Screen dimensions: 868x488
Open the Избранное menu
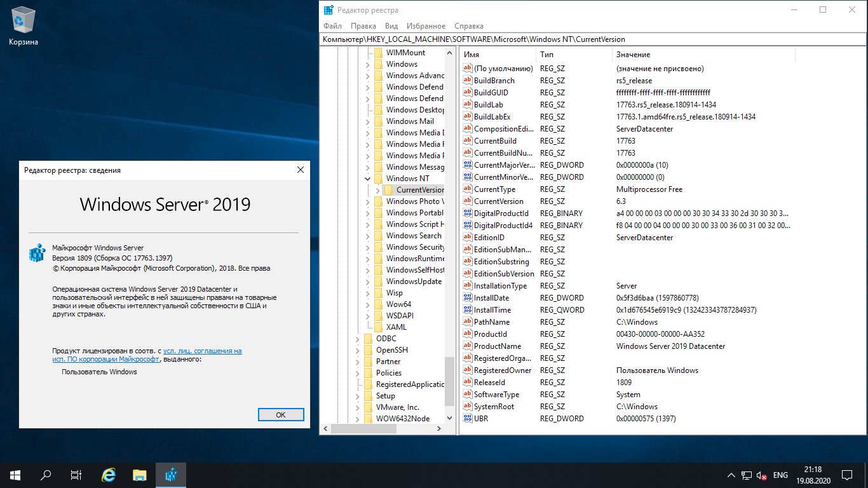(425, 26)
